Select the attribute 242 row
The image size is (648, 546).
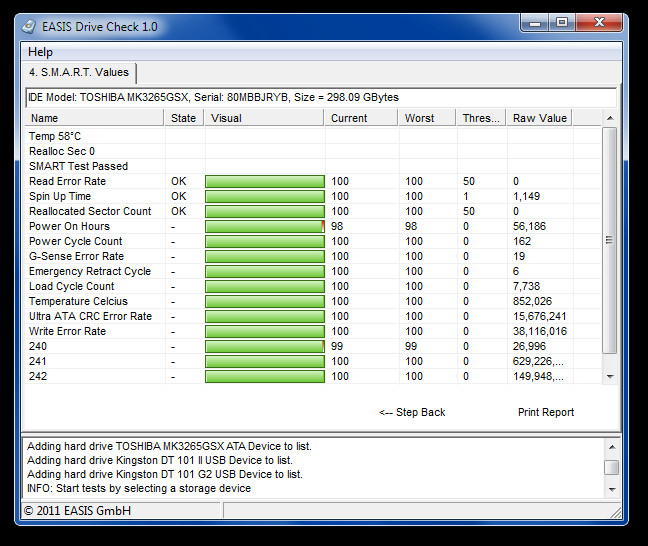[x=313, y=377]
